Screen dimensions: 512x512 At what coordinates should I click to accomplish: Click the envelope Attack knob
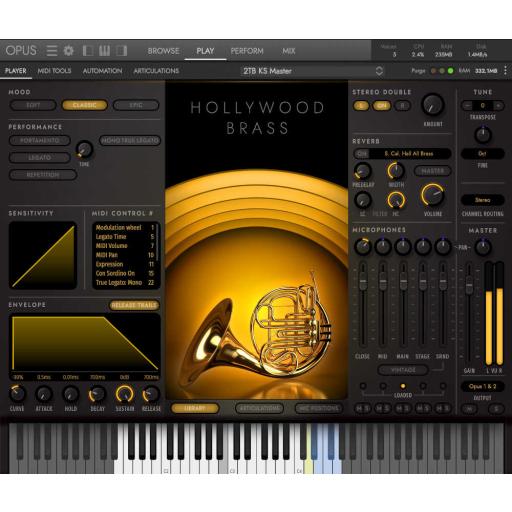44,394
